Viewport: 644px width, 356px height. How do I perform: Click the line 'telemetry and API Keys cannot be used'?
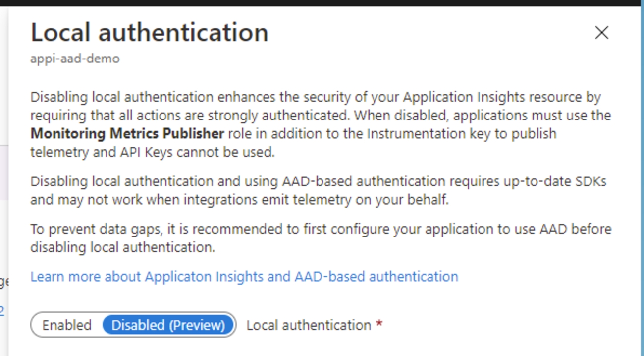[152, 152]
